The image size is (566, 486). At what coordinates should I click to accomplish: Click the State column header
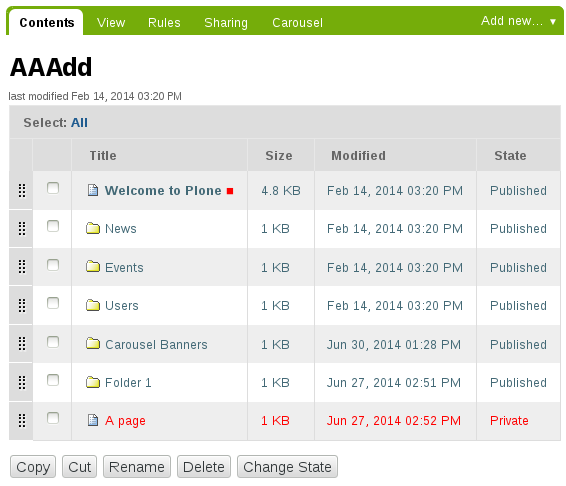coord(510,156)
